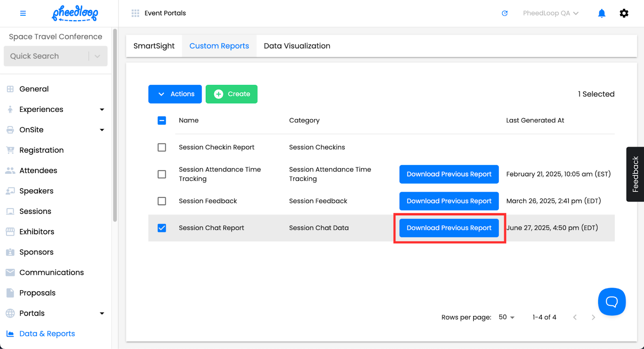Click the refresh sync icon

coord(505,13)
